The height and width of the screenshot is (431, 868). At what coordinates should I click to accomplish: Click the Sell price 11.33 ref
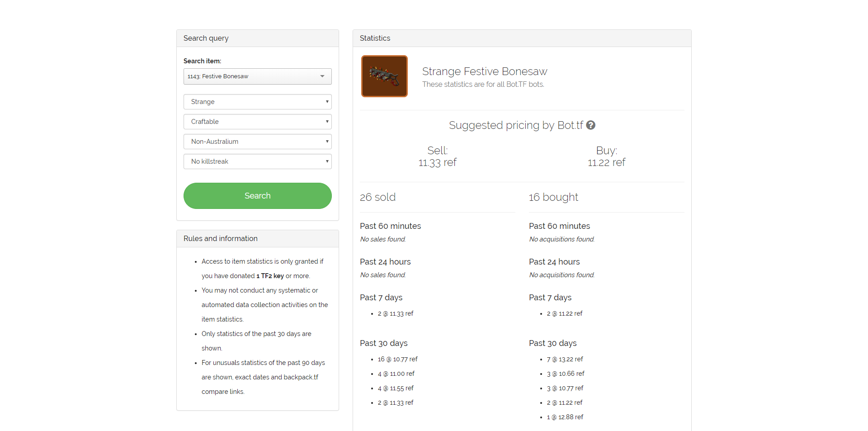438,162
